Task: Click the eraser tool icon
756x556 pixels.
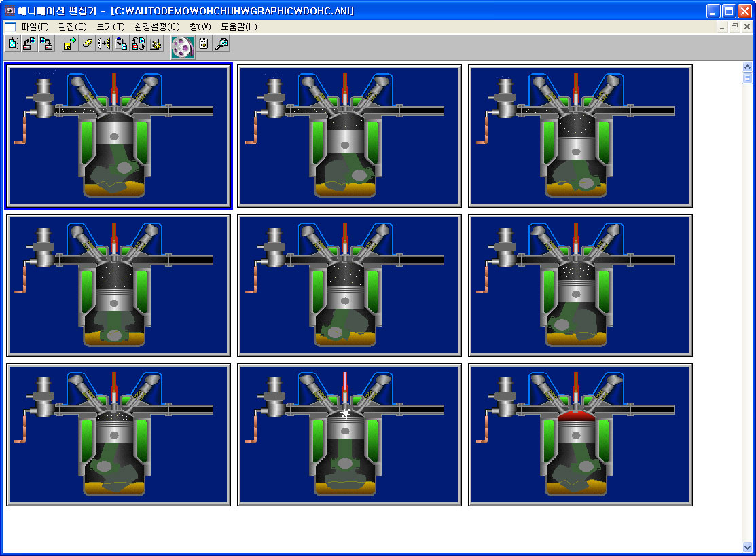Action: point(87,44)
